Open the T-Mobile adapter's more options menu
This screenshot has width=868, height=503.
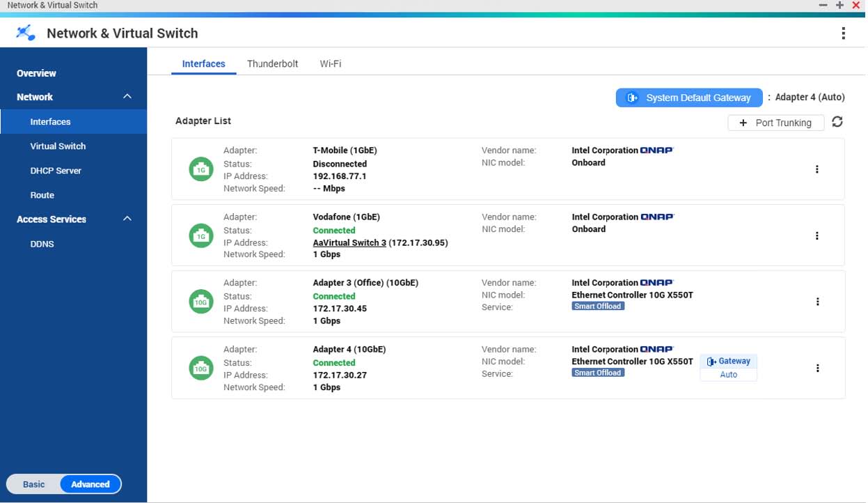(817, 169)
